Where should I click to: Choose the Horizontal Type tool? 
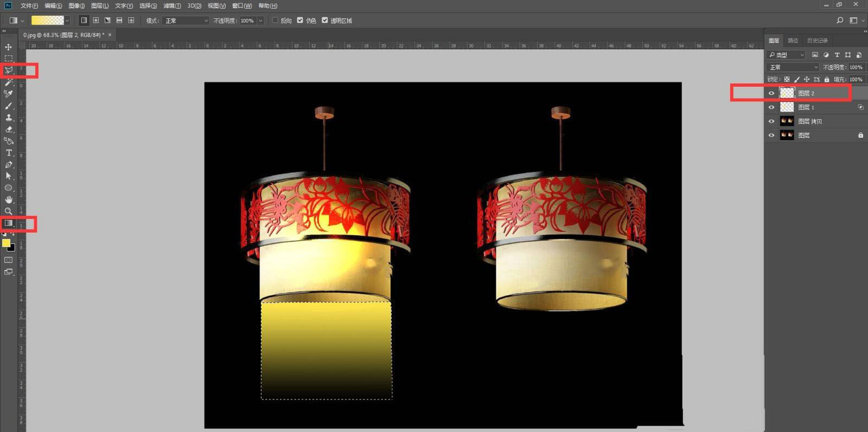click(9, 153)
